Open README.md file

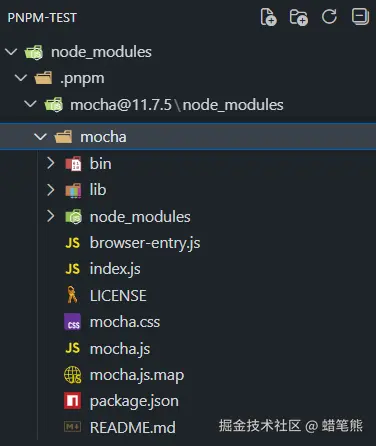pos(133,427)
